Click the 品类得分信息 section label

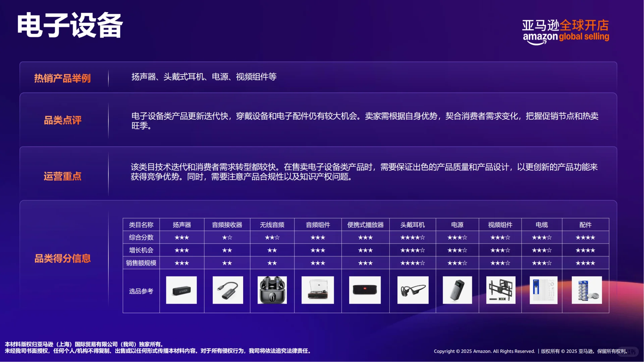pos(62,258)
